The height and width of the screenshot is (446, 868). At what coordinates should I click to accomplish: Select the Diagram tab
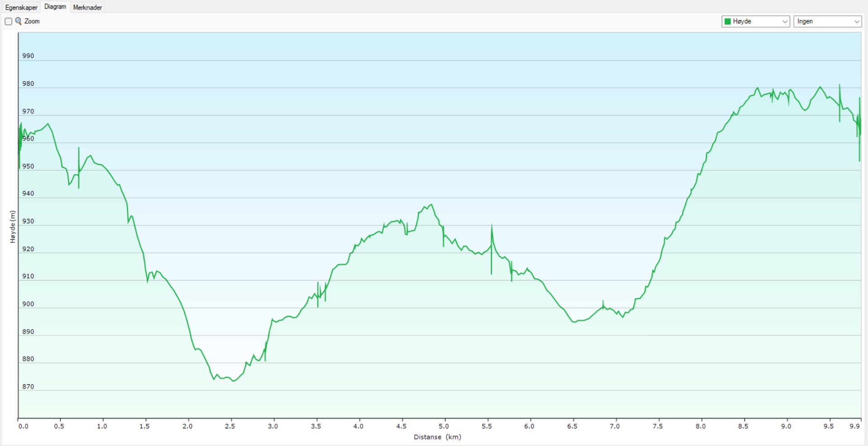[x=55, y=7]
